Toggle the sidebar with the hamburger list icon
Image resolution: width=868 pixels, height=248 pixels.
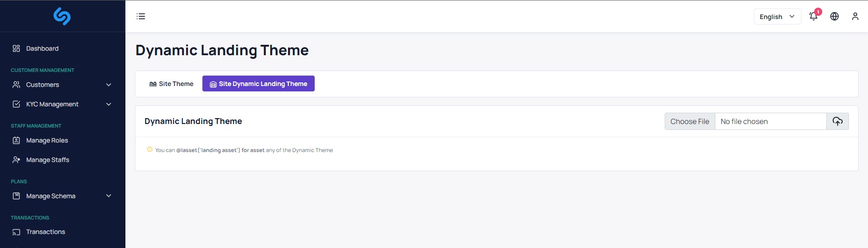pyautogui.click(x=141, y=16)
